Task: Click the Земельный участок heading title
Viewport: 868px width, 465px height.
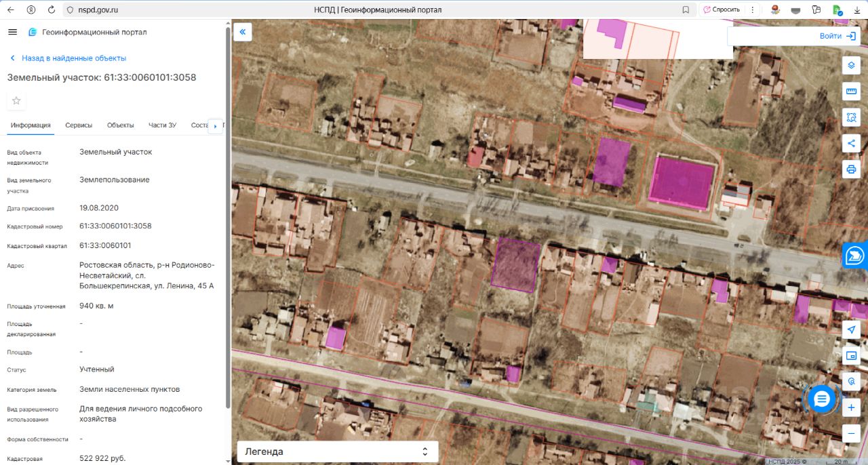Action: click(x=102, y=77)
